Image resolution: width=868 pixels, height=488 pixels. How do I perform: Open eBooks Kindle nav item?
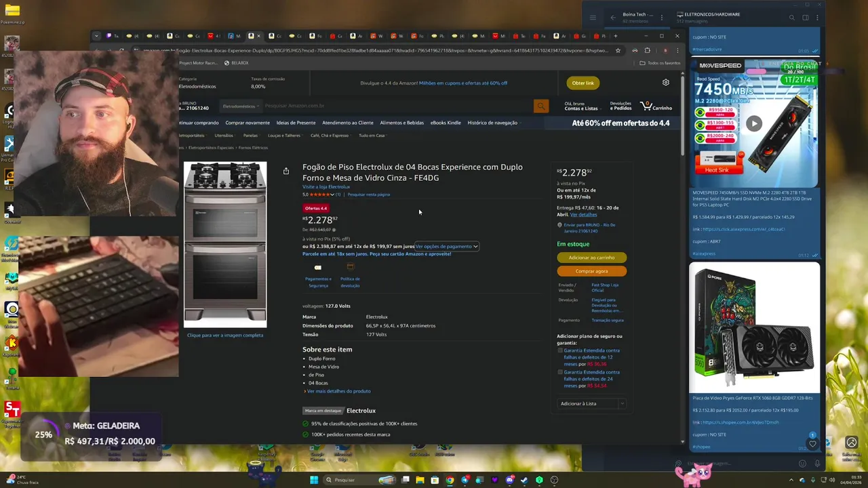[x=446, y=123]
